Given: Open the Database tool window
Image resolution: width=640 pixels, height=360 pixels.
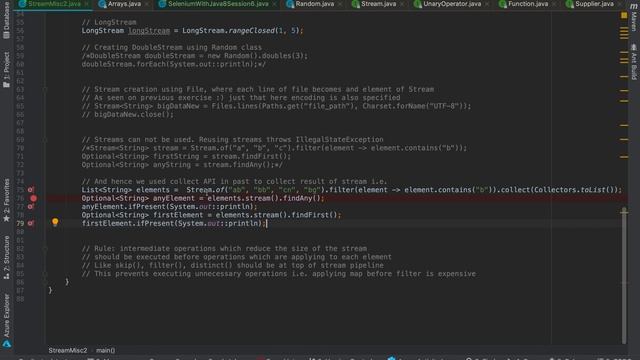Looking at the screenshot, I should click(x=6, y=21).
